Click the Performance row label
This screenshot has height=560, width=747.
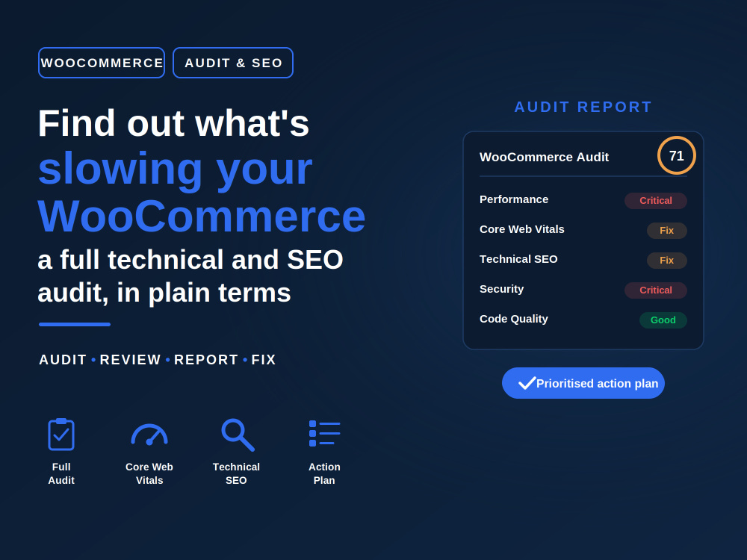[514, 199]
